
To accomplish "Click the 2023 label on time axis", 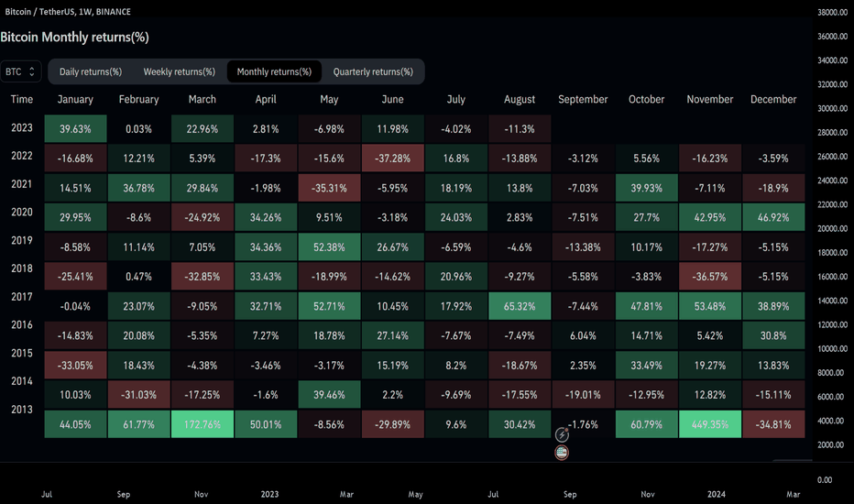I will click(x=269, y=494).
